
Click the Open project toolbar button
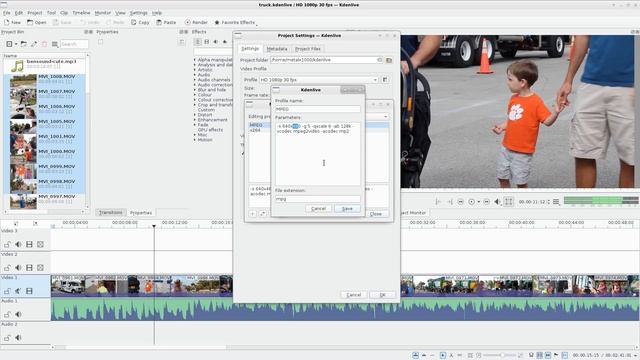36,22
